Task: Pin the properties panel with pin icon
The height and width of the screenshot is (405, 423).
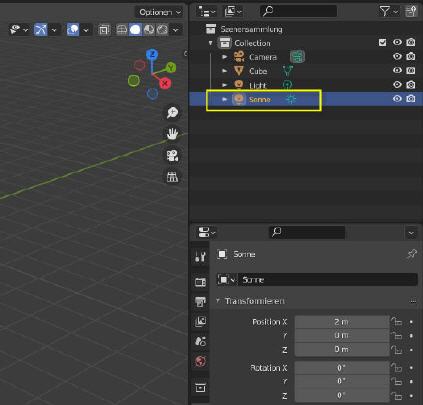Action: click(x=412, y=254)
